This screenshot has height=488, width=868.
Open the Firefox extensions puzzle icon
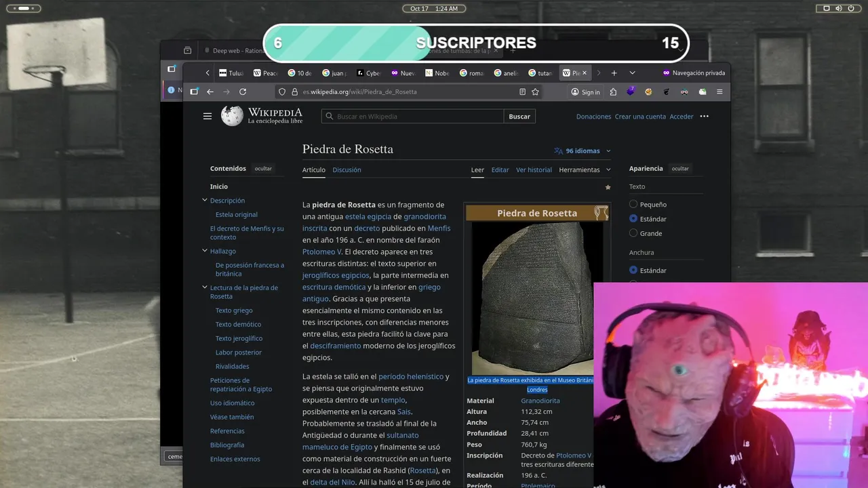click(x=613, y=91)
